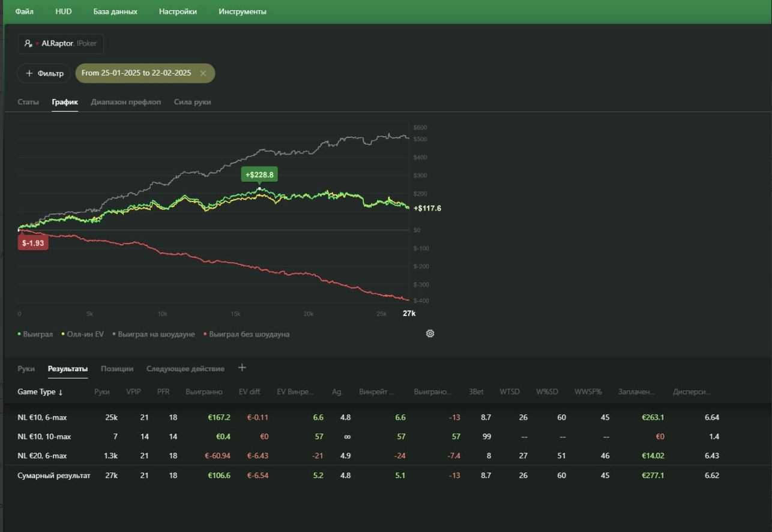Screen dimensions: 772x532
Task: Sort by Game Type column header
Action: click(x=40, y=392)
